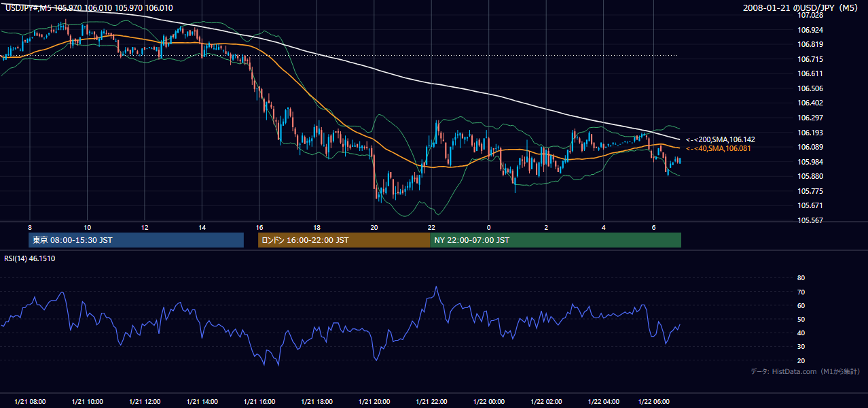The image size is (868, 408).
Task: Click hour label 14 under price chart
Action: point(202,227)
